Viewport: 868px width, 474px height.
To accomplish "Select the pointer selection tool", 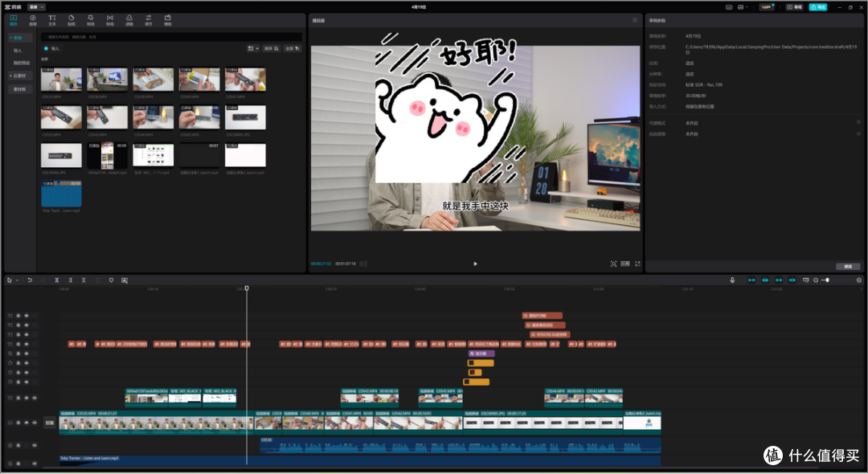I will pos(10,280).
